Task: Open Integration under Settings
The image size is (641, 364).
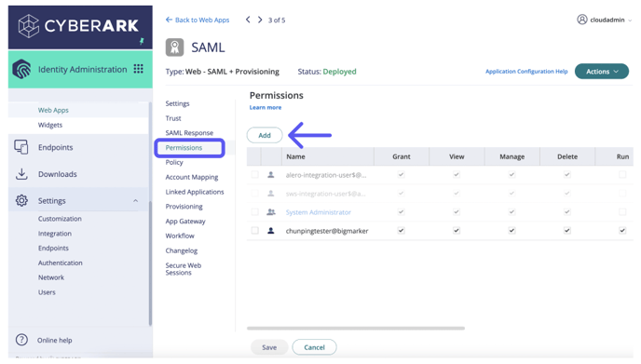Action: click(x=55, y=234)
